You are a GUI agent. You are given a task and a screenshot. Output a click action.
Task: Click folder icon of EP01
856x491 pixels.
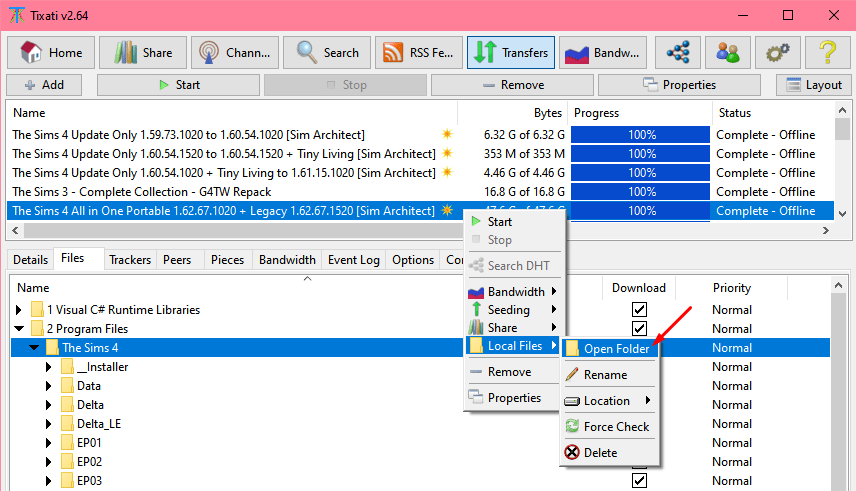click(67, 442)
